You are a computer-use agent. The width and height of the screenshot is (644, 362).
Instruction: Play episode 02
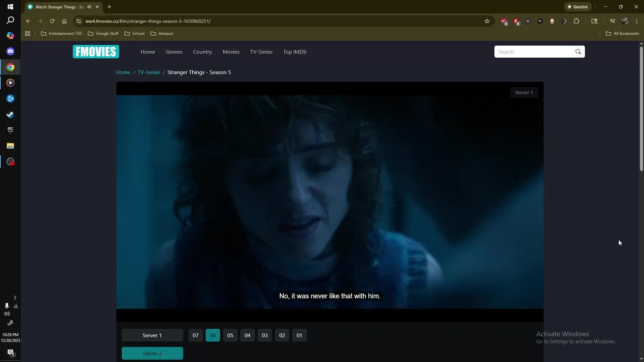coord(282,335)
